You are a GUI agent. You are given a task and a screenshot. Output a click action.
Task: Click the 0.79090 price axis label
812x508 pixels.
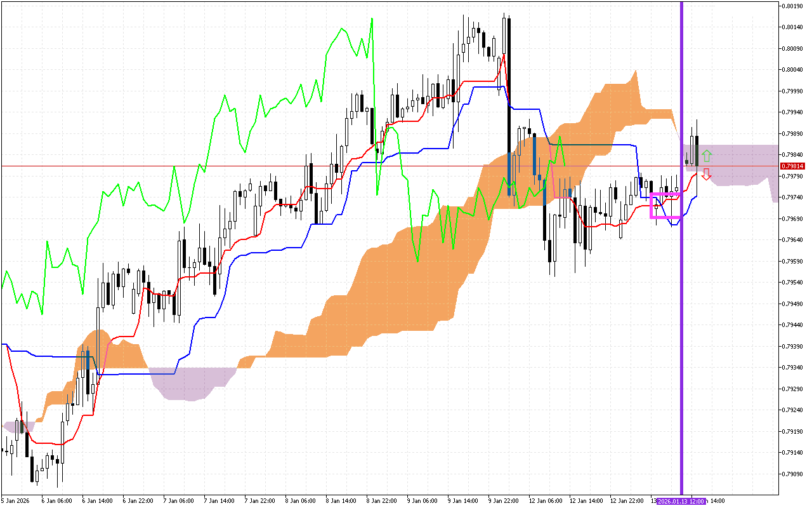793,474
